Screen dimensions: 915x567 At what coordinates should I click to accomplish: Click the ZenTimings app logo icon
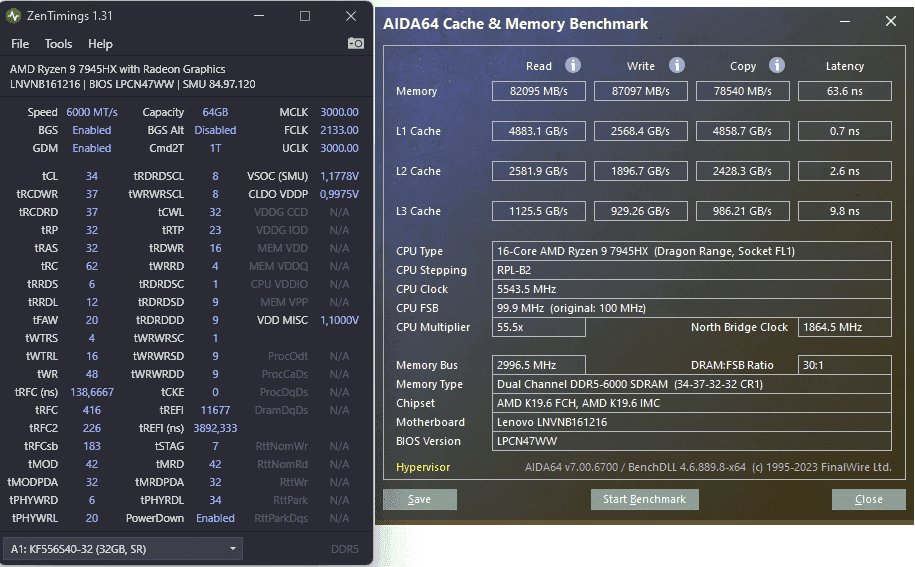[14, 16]
